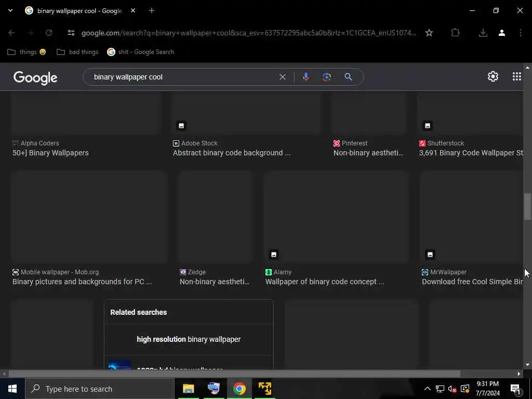Click the Google logo

pyautogui.click(x=35, y=78)
